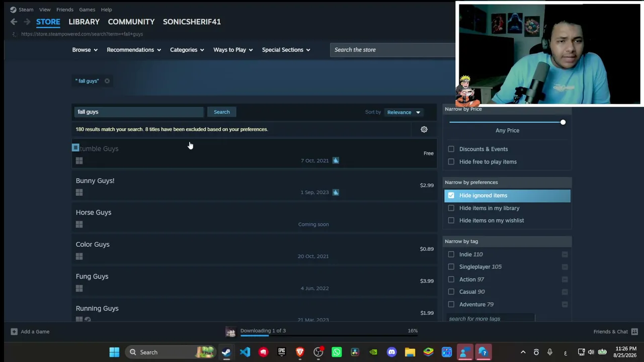Image resolution: width=644 pixels, height=362 pixels.
Task: Open DaVinci Resolve from the taskbar
Action: point(355,352)
